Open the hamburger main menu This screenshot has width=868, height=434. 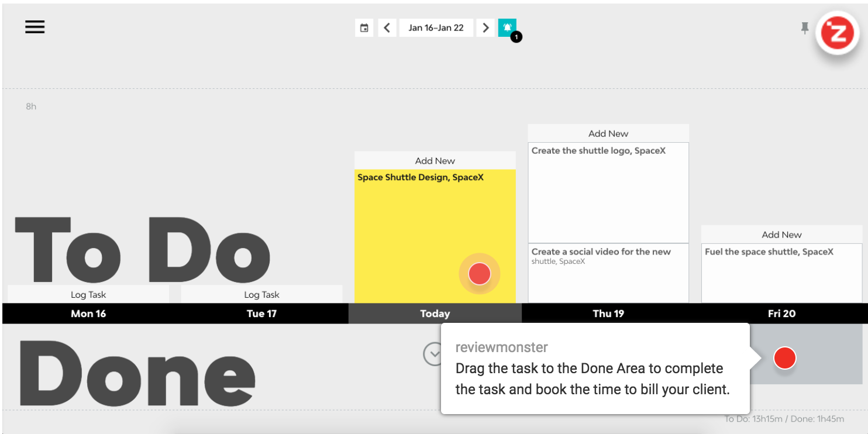tap(35, 27)
